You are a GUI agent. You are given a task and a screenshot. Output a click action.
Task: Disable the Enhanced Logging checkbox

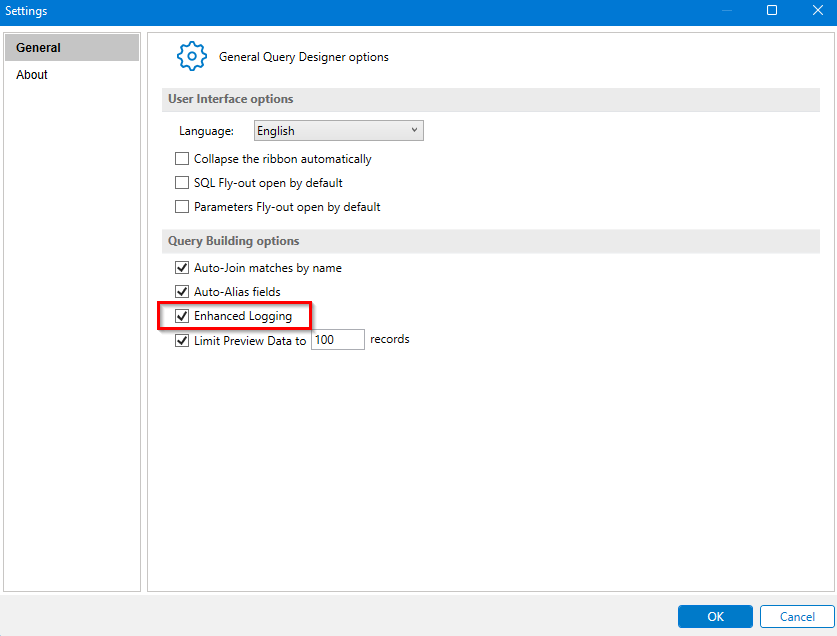(182, 316)
